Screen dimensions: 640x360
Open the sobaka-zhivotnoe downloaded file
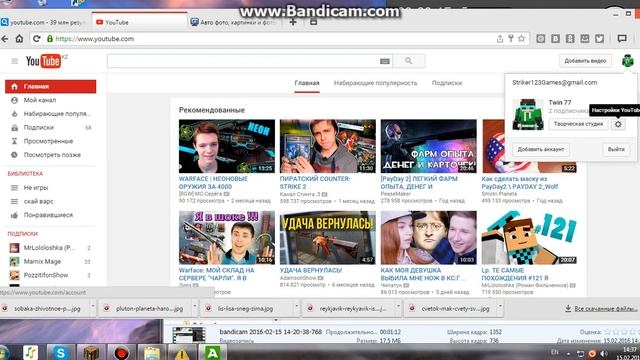44,309
